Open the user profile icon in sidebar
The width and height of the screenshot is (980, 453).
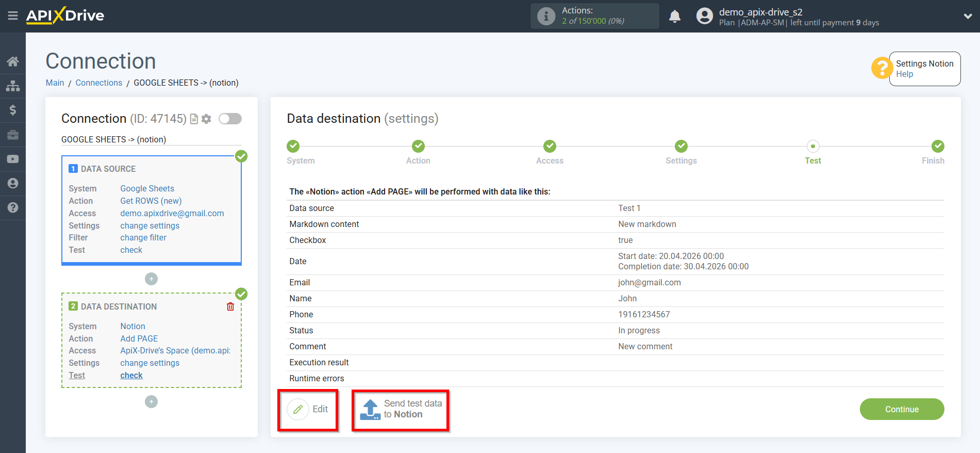[x=13, y=183]
